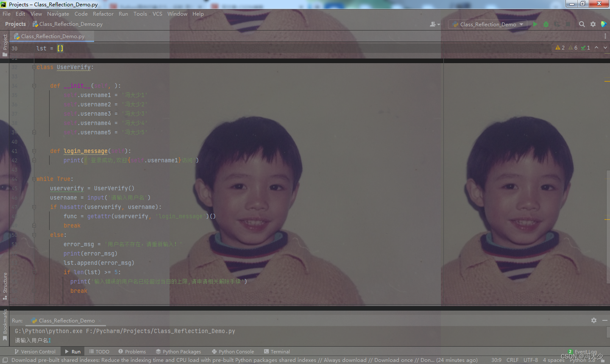Click the JetBrains Code With Me logo icon
The height and width of the screenshot is (364, 610).
pos(604,24)
